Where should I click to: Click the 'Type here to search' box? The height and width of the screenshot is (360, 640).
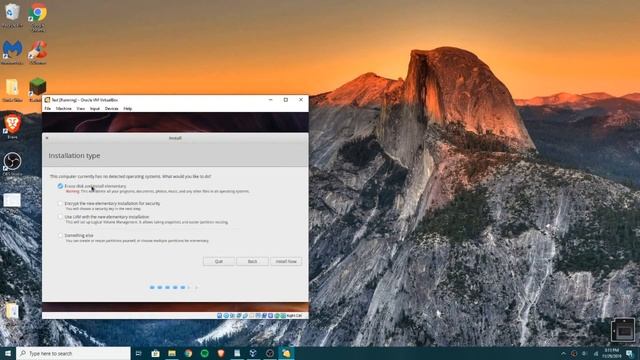(73, 353)
